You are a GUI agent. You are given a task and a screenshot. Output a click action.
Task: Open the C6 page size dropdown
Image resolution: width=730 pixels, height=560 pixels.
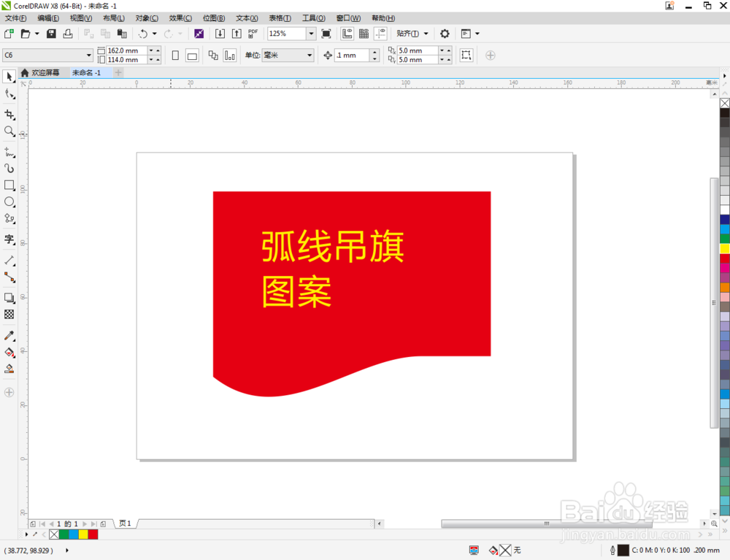(x=89, y=55)
